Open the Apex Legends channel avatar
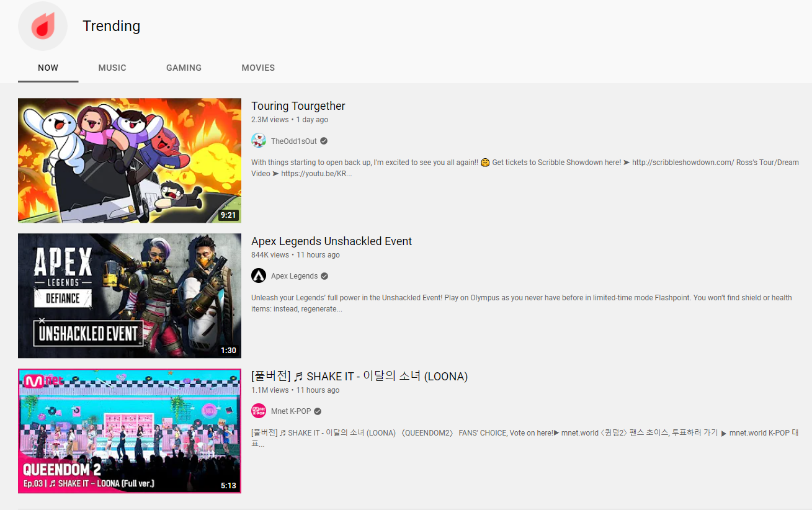The height and width of the screenshot is (510, 812). 259,276
